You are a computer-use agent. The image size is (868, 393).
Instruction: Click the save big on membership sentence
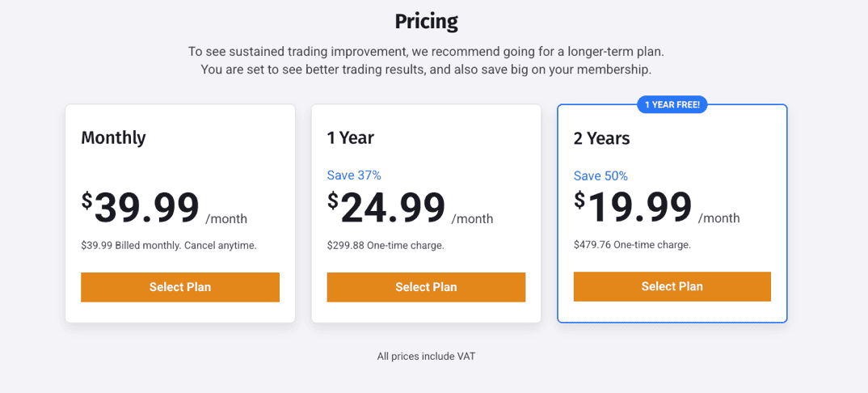[426, 70]
